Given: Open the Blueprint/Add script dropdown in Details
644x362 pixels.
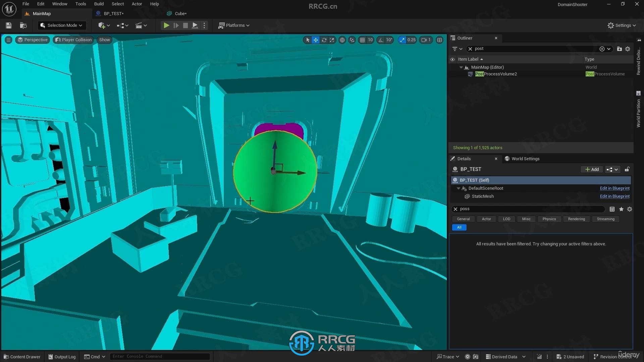Looking at the screenshot, I should point(612,170).
